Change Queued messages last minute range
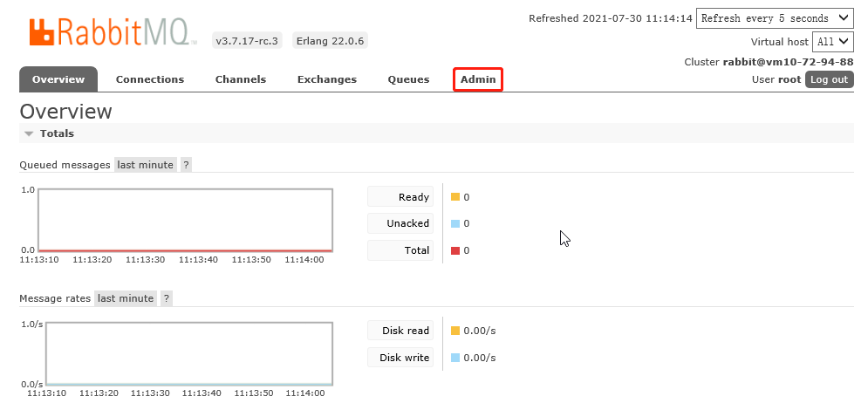868x410 pixels. 145,165
